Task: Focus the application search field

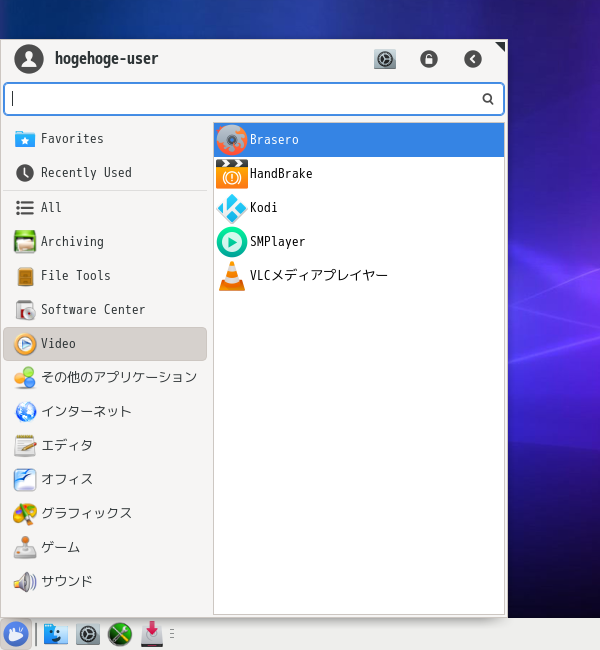Action: click(x=254, y=99)
